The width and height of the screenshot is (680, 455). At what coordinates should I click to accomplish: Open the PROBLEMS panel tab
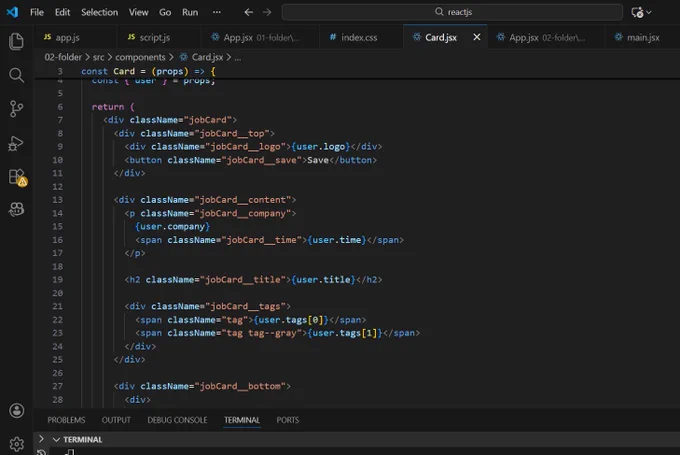point(66,420)
